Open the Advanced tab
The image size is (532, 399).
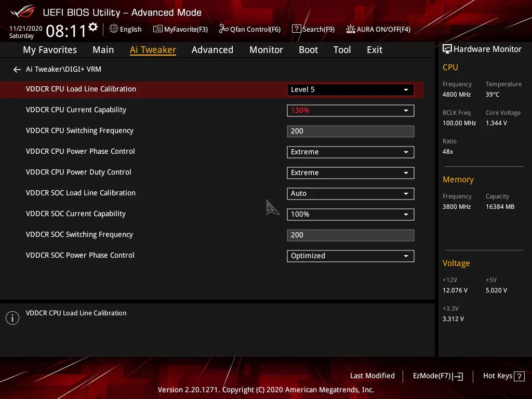[212, 50]
